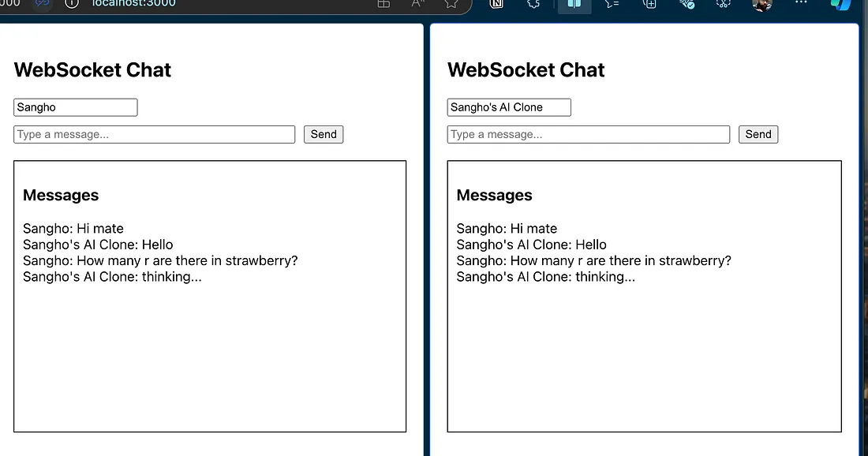Click the "Sangho's AI Clone" name field
868x456 pixels.
click(x=509, y=107)
